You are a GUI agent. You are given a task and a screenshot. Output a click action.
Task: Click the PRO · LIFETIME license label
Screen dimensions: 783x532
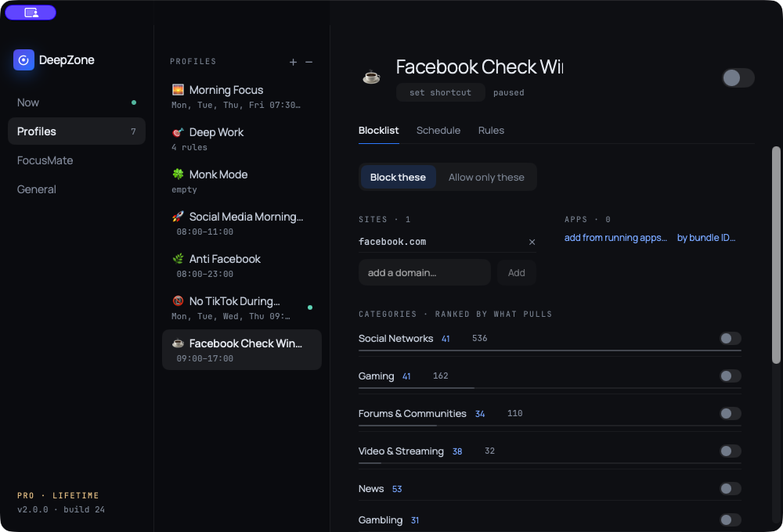point(58,495)
